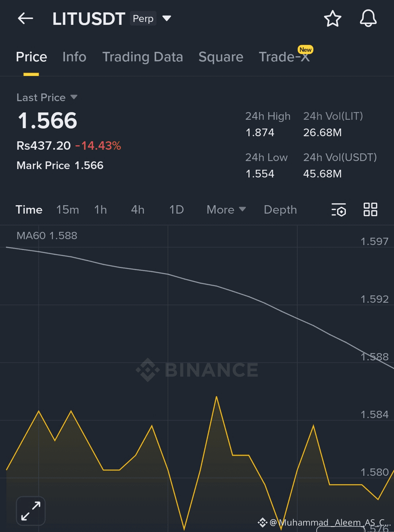Tap the 1.592 price axis label
This screenshot has height=532, width=394.
(x=374, y=299)
